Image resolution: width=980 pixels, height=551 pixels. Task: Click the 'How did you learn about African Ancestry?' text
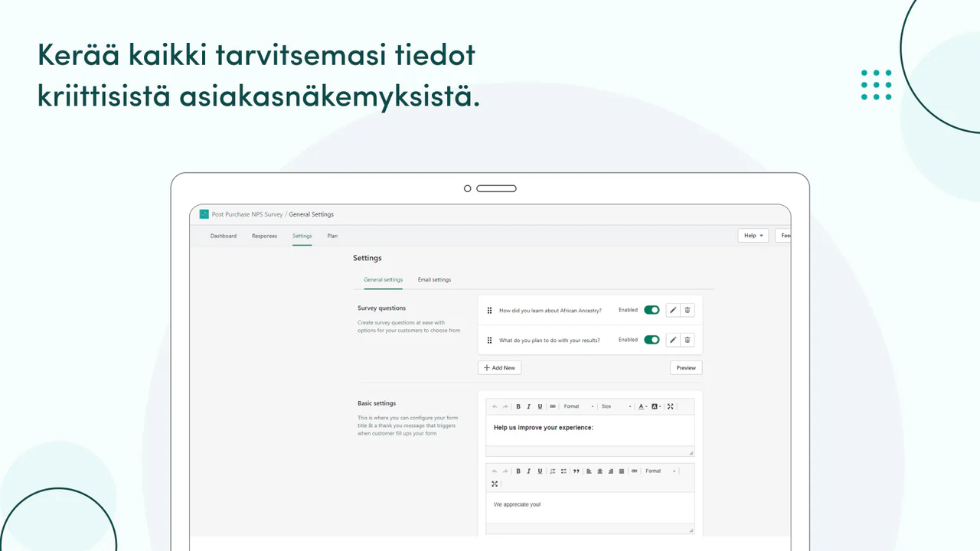click(550, 310)
